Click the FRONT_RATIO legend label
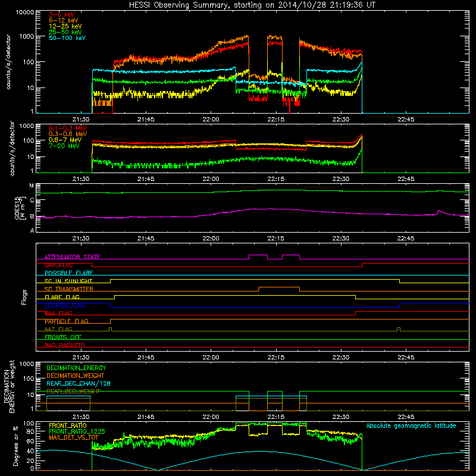 click(x=68, y=425)
